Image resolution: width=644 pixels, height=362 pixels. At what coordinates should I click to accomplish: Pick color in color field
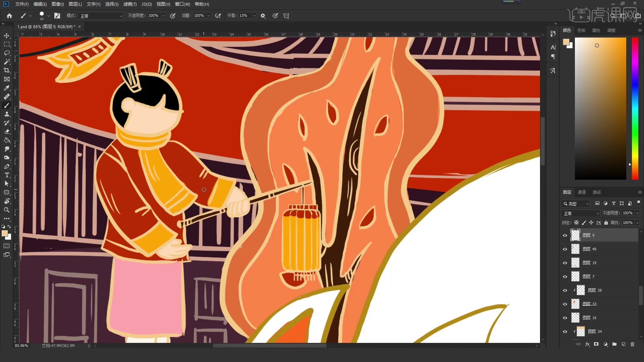pos(600,108)
